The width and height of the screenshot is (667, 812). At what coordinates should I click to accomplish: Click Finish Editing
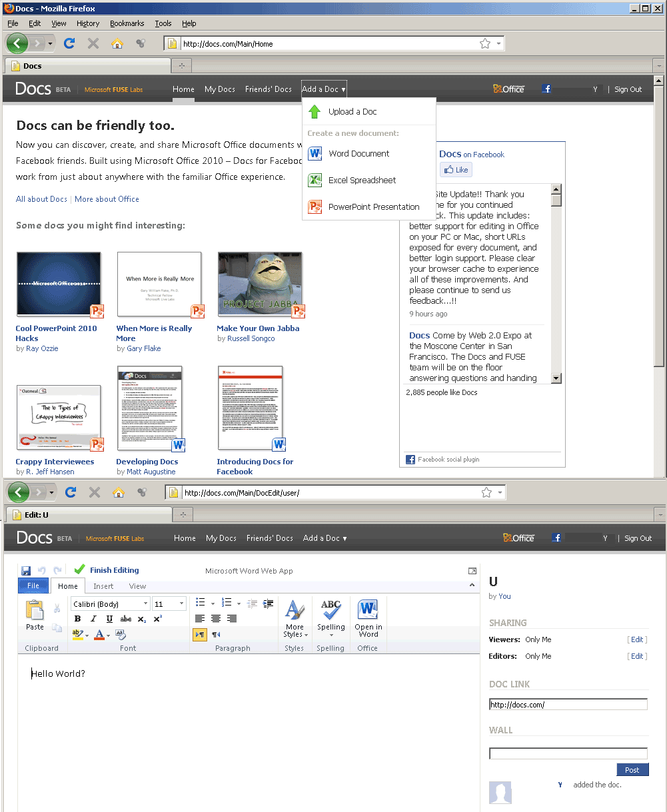[x=107, y=570]
